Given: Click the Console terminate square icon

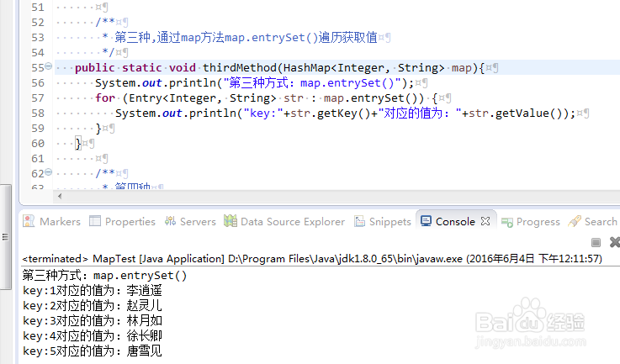Looking at the screenshot, I should [595, 242].
